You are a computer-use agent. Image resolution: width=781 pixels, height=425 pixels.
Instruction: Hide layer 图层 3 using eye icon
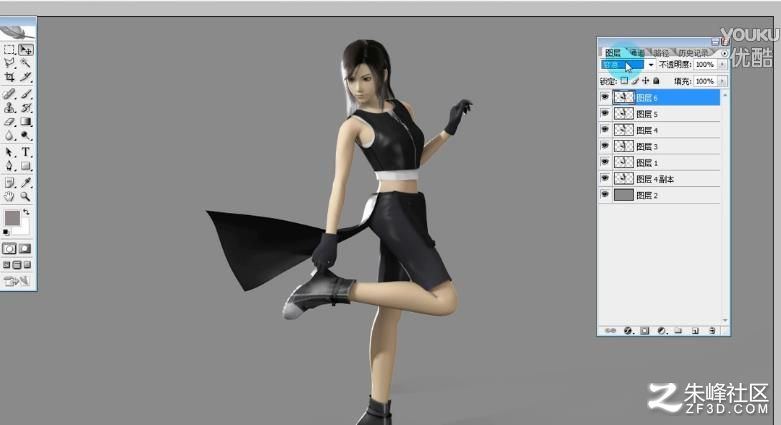[605, 146]
